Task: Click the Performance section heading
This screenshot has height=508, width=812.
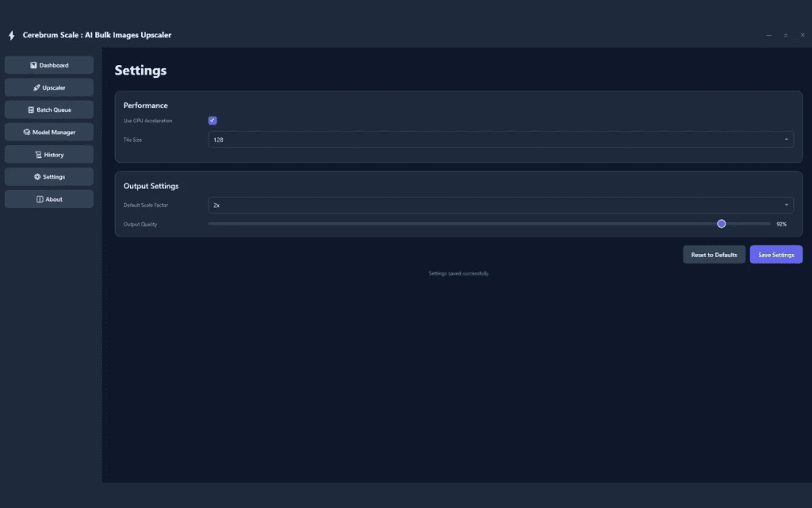Action: click(x=146, y=106)
